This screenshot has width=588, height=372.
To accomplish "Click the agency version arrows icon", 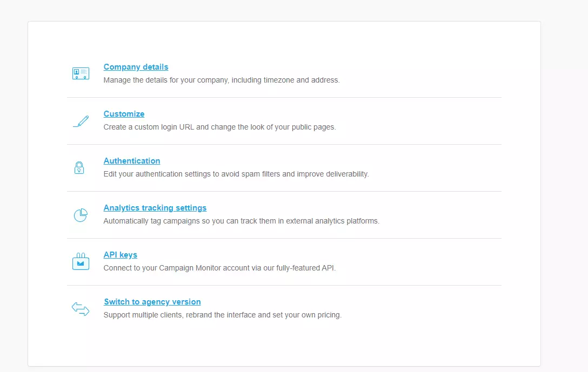I will coord(81,309).
